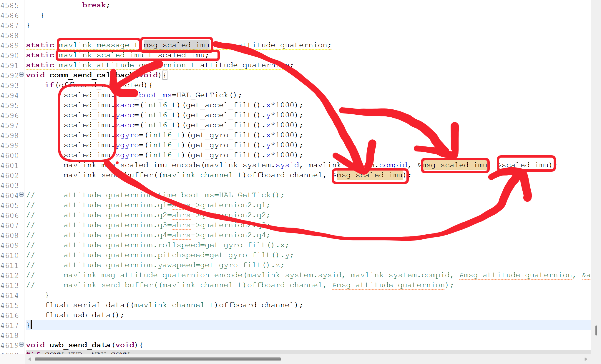Screen dimensions: 601x364
Task: Click the fold minus icon beside line 4619
Action: [21, 344]
